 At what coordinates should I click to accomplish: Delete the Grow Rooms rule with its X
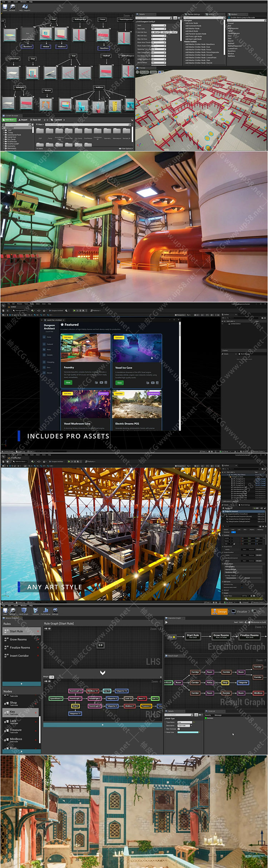coord(38,640)
